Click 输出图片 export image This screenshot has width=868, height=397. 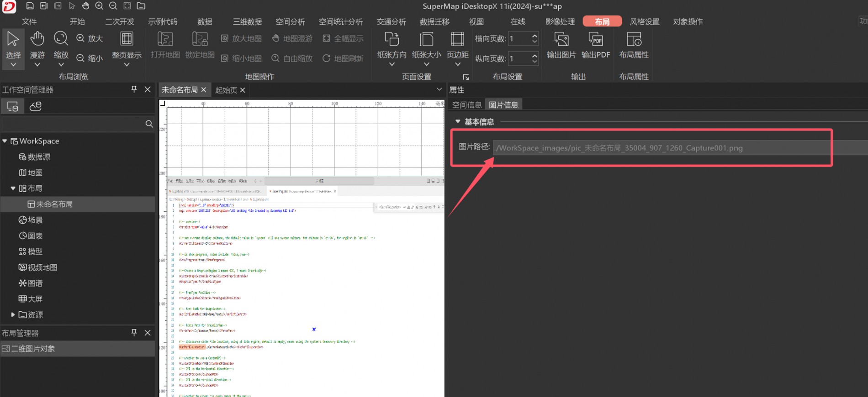point(561,45)
